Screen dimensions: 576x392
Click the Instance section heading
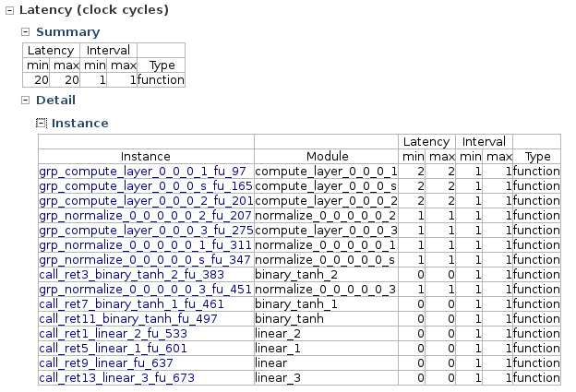80,124
